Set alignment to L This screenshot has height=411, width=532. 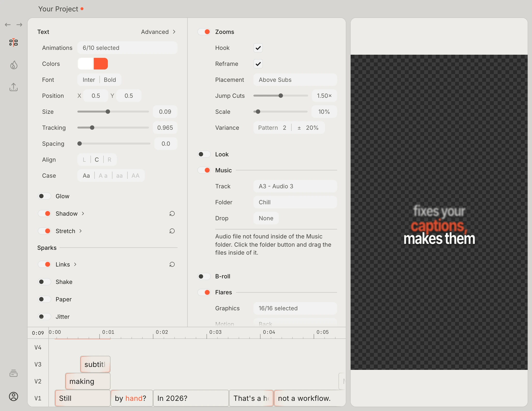coord(84,160)
